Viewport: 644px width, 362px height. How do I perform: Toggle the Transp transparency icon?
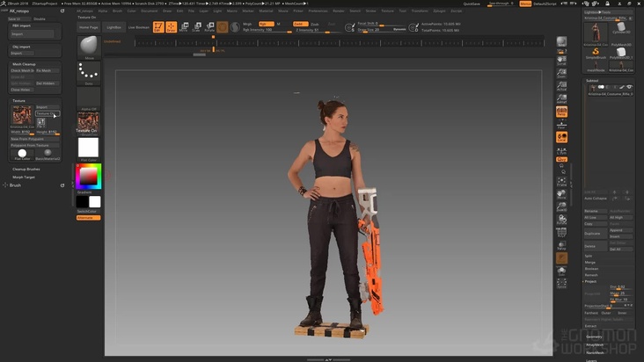pyautogui.click(x=561, y=245)
